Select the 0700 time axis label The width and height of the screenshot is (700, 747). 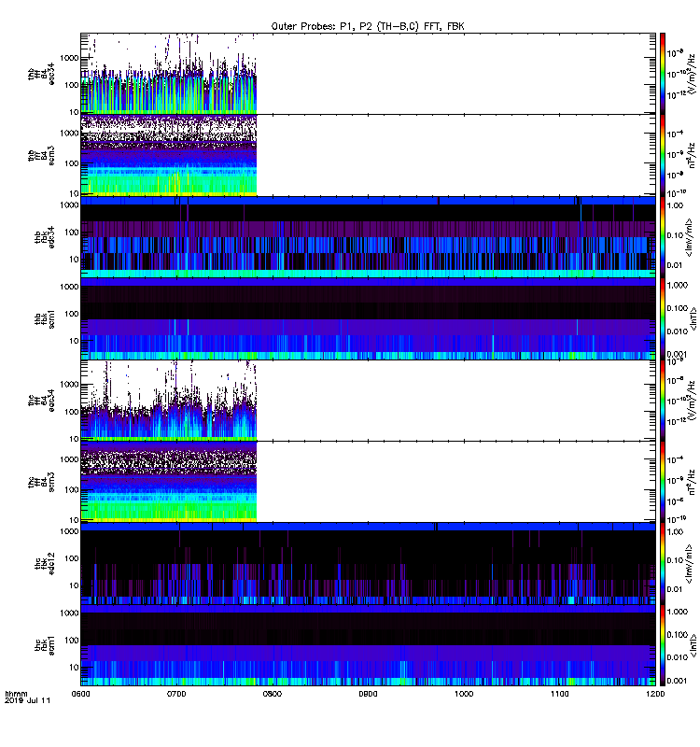tap(176, 694)
